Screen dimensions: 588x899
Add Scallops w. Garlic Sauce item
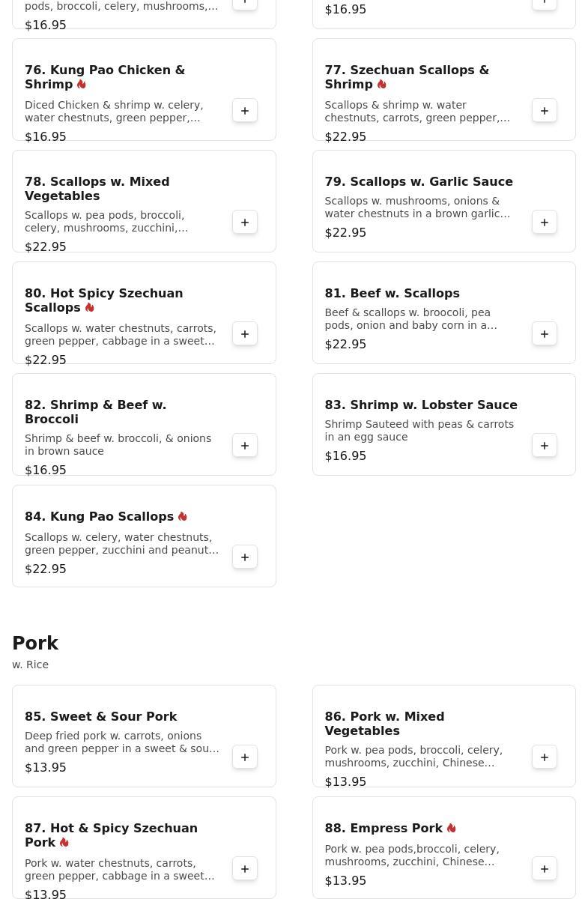click(545, 223)
